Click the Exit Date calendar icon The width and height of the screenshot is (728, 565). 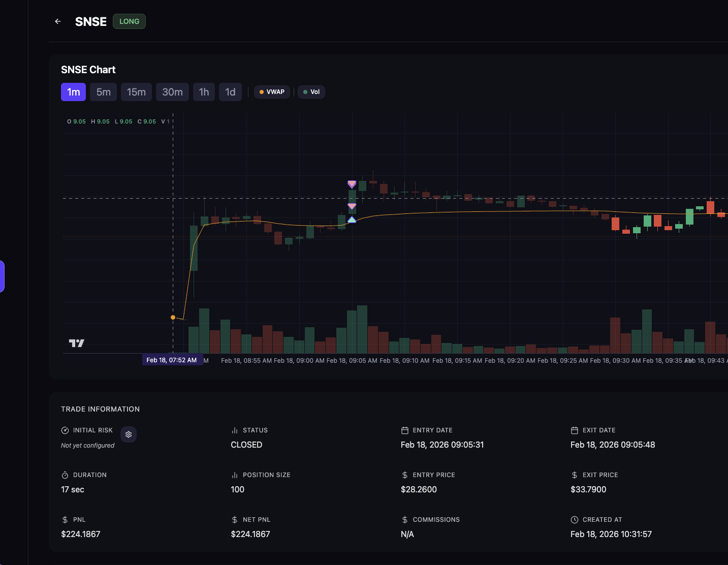[575, 430]
